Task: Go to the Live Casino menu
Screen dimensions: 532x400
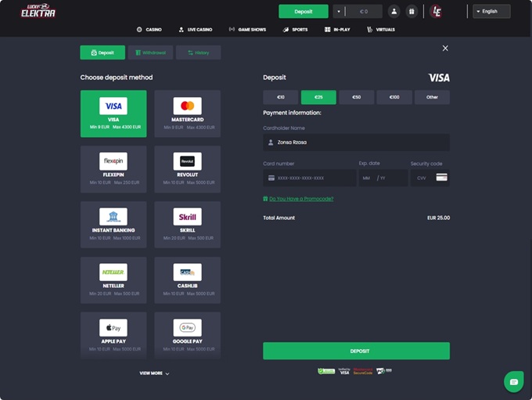Action: [196, 30]
